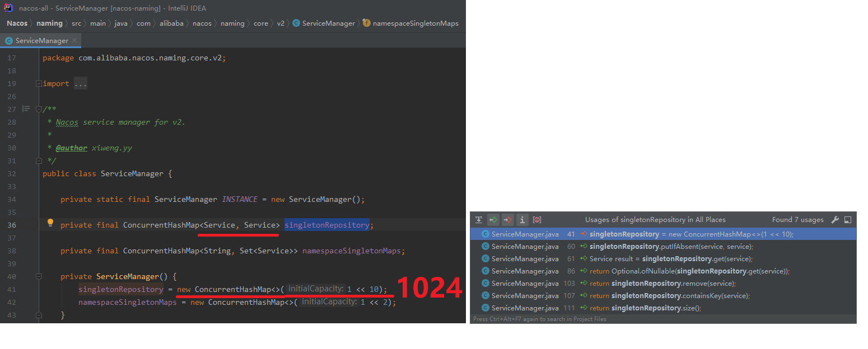The height and width of the screenshot is (349, 868).
Task: Open the usages popup settings wrench
Action: pos(835,220)
